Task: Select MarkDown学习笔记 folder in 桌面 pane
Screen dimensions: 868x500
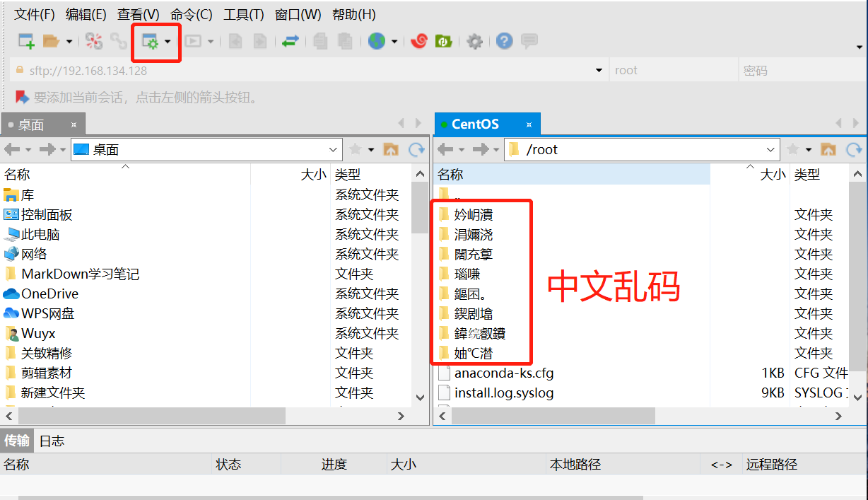Action: pyautogui.click(x=80, y=274)
